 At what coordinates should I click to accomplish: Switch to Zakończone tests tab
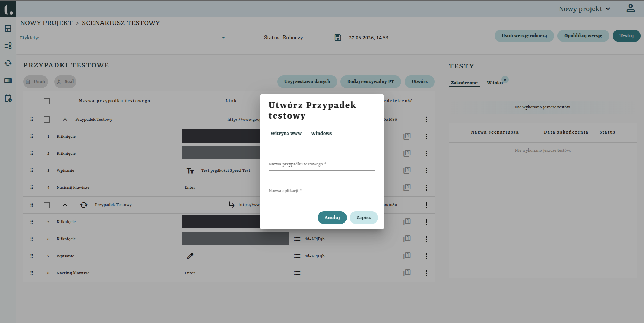464,83
